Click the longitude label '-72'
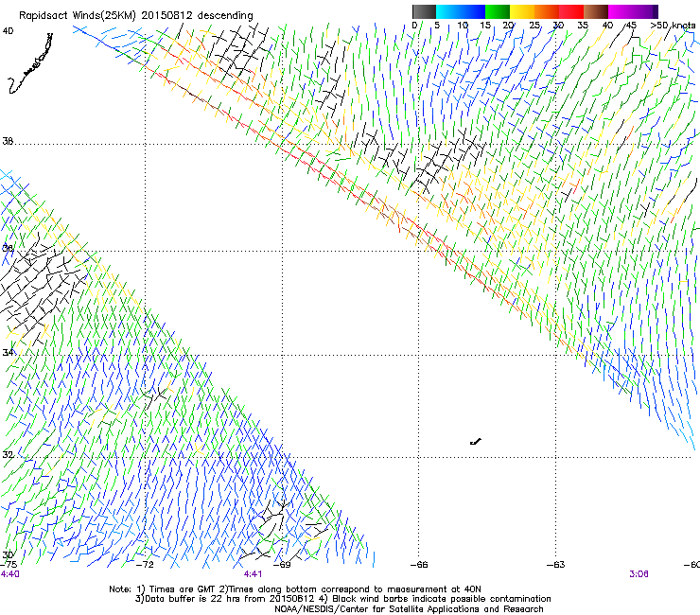The image size is (700, 615). pyautogui.click(x=145, y=564)
